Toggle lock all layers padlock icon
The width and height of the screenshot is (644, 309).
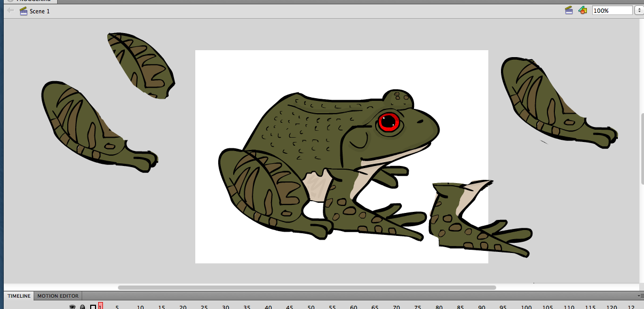click(x=83, y=307)
